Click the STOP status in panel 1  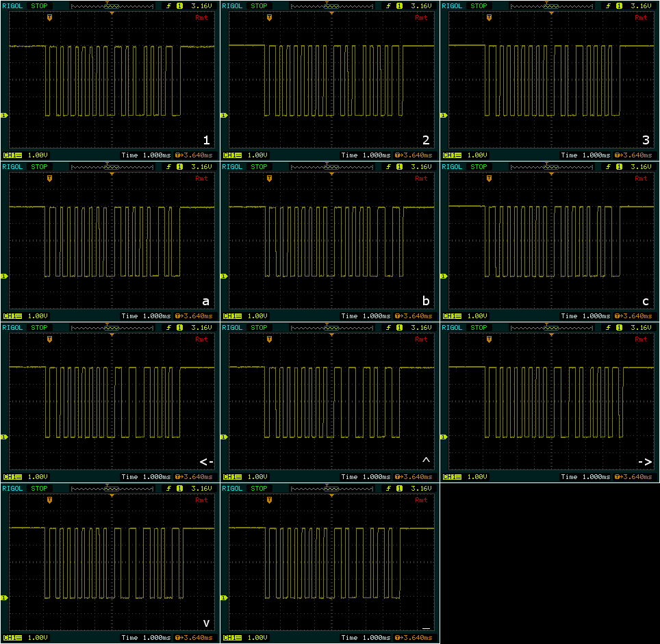point(39,6)
